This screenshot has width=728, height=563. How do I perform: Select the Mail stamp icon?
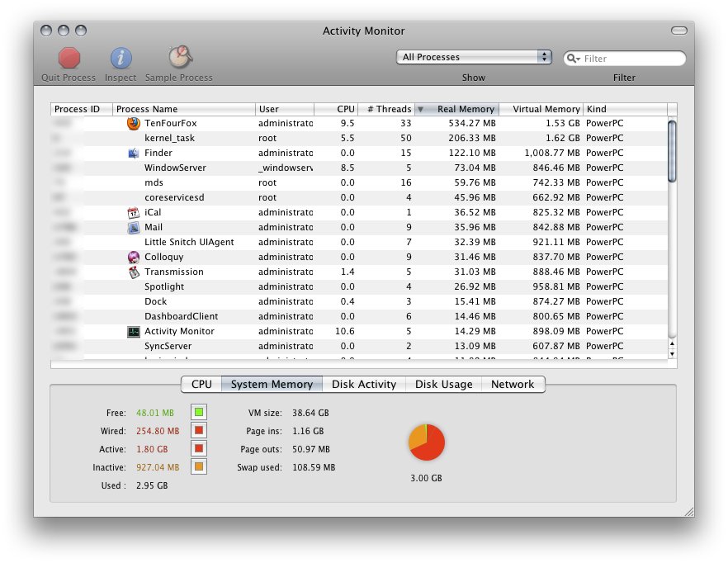[133, 228]
